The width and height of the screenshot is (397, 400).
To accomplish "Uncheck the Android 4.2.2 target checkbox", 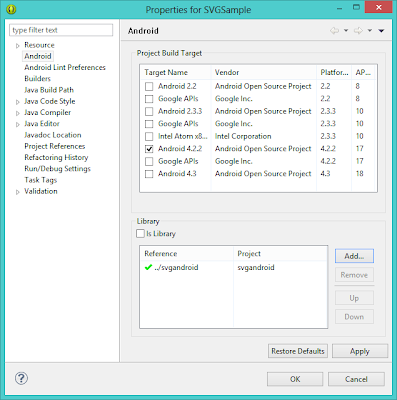I will [x=149, y=149].
